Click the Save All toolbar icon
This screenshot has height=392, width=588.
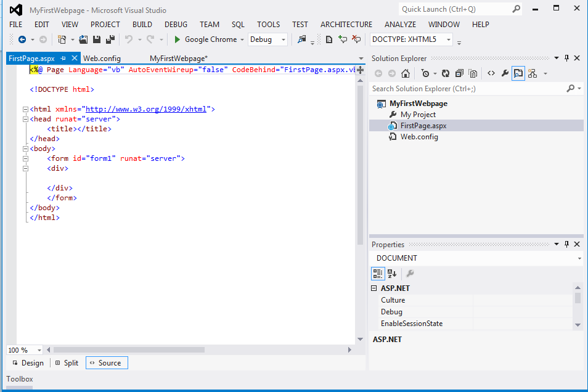(x=110, y=39)
